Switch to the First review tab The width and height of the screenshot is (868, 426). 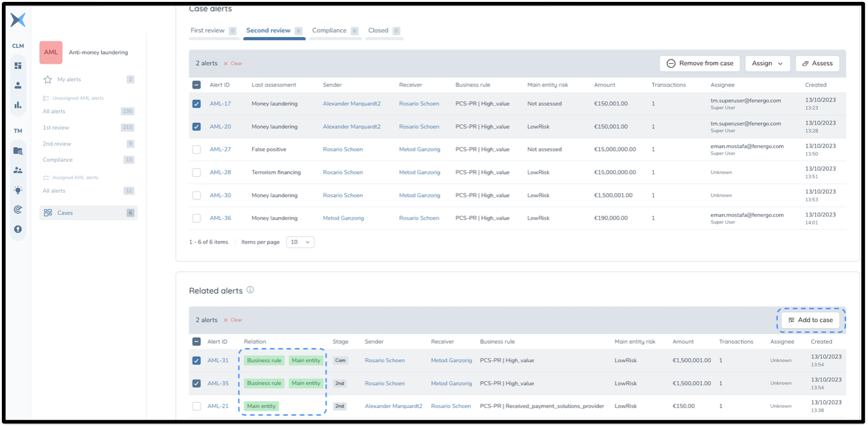tap(208, 30)
